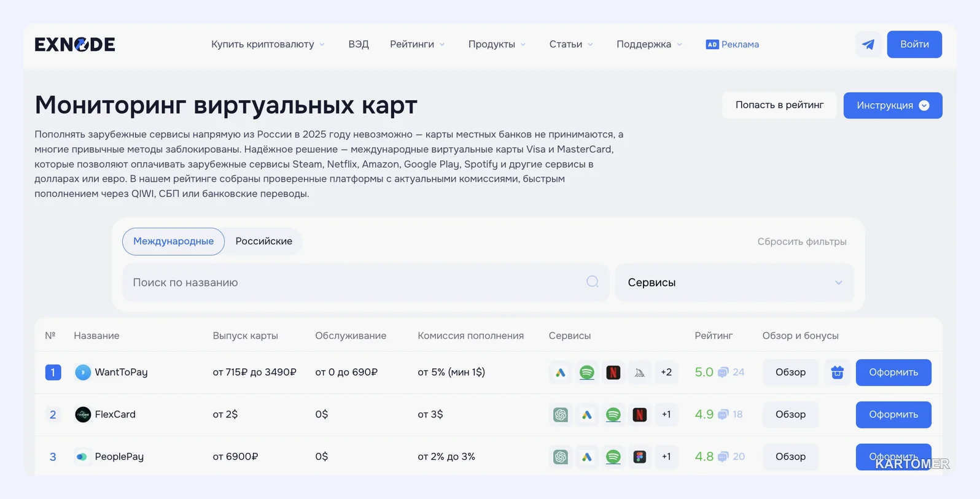Open Обзор for PeoplePay
The width and height of the screenshot is (980, 499).
pyautogui.click(x=790, y=457)
